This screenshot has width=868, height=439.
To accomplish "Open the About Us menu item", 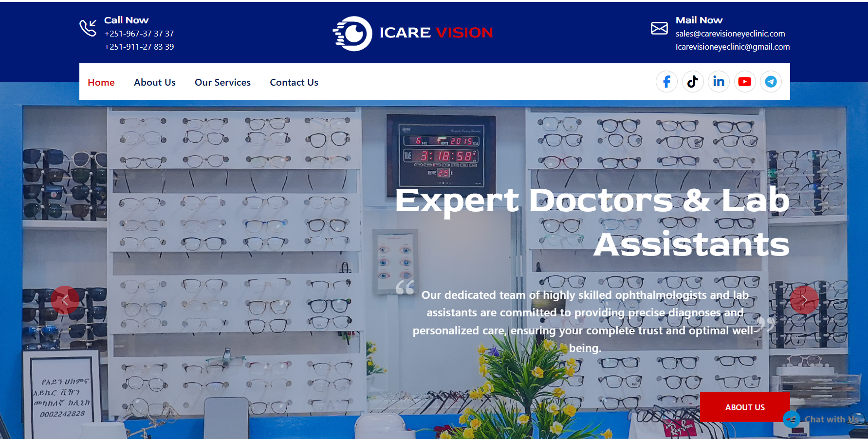I will pyautogui.click(x=155, y=82).
